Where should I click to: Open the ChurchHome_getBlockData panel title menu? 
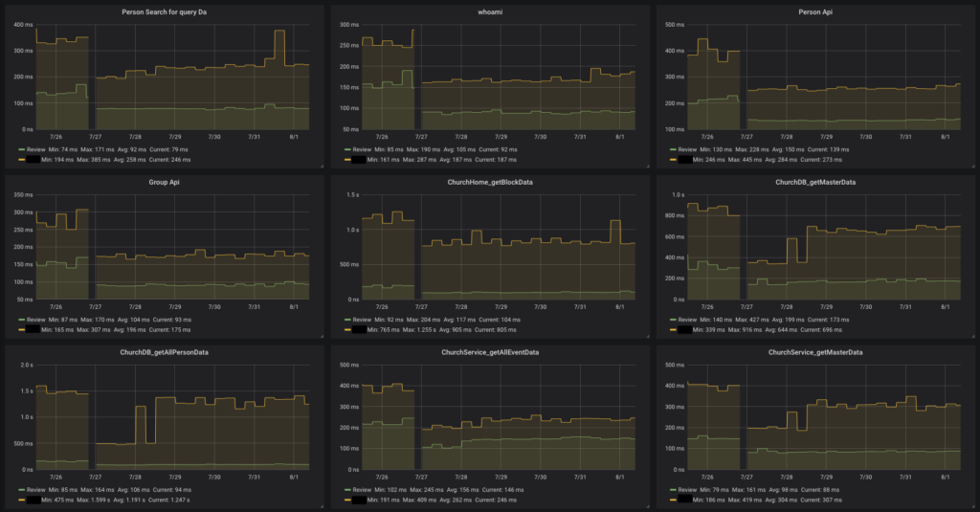[490, 182]
